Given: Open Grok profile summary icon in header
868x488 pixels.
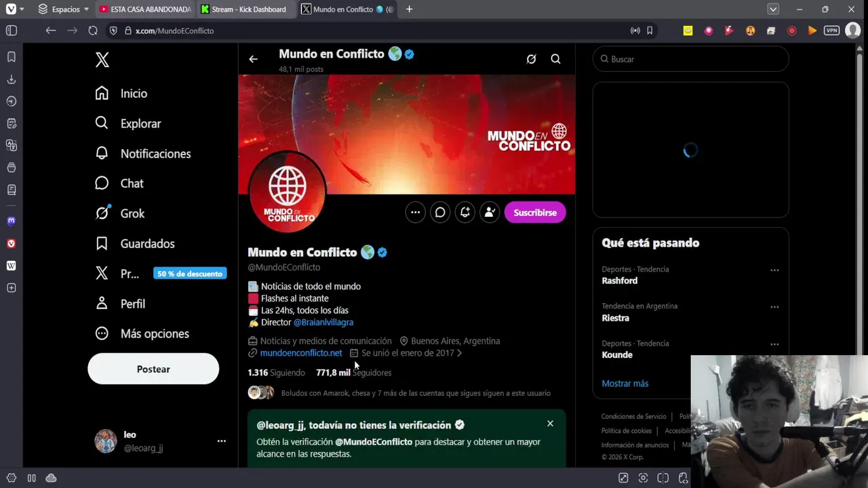Looking at the screenshot, I should point(531,59).
